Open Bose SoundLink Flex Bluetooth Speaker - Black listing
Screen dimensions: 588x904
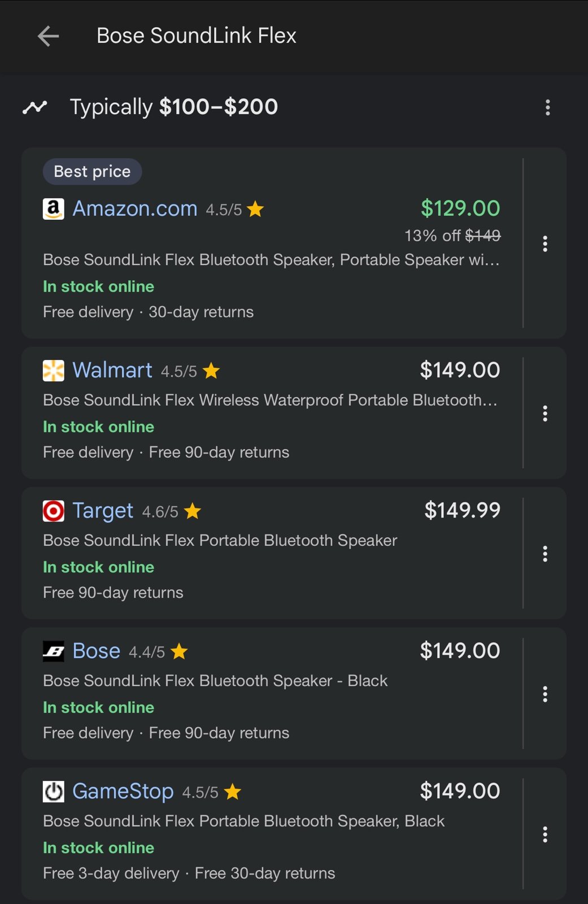click(215, 681)
